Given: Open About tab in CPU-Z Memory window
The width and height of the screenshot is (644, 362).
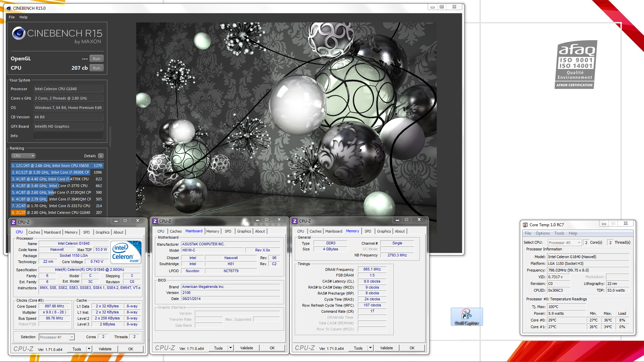Looking at the screenshot, I should [x=399, y=231].
